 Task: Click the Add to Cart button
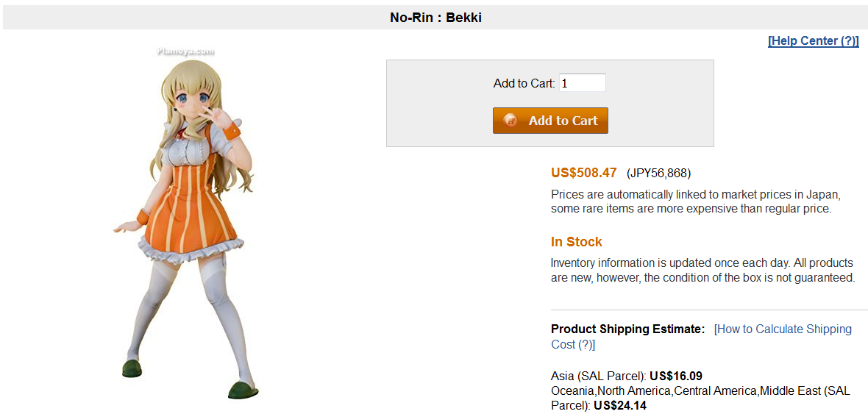pyautogui.click(x=550, y=121)
